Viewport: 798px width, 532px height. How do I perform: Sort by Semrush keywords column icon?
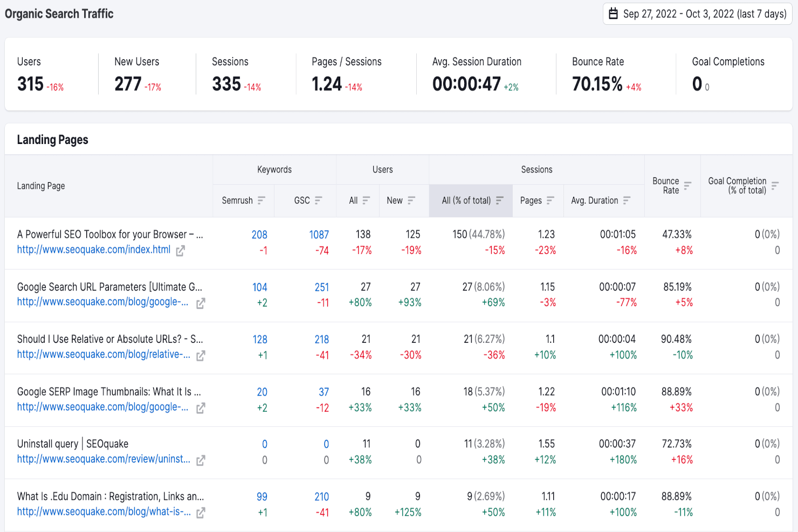(262, 201)
